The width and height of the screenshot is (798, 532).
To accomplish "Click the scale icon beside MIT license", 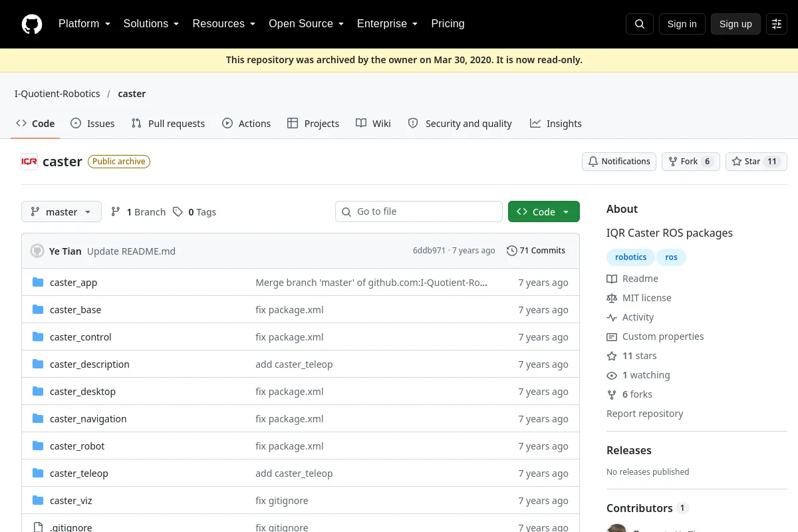I will tap(612, 298).
